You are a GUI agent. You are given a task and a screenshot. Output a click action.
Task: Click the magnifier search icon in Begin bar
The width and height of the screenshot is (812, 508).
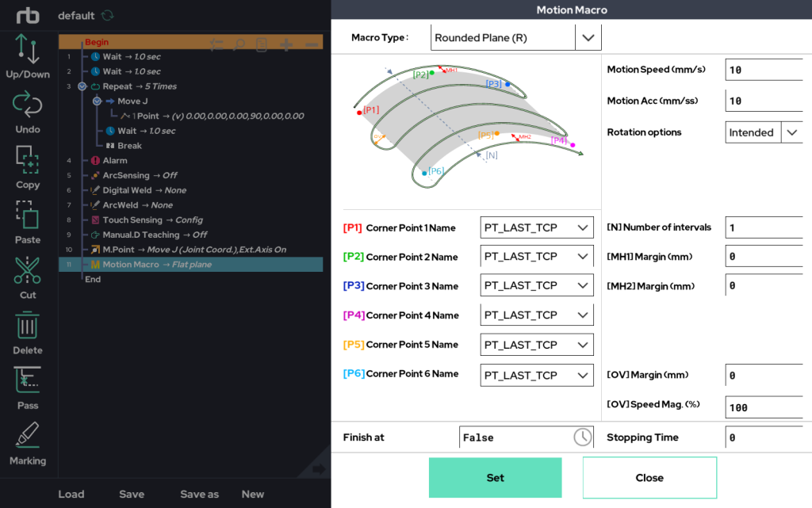click(x=239, y=45)
